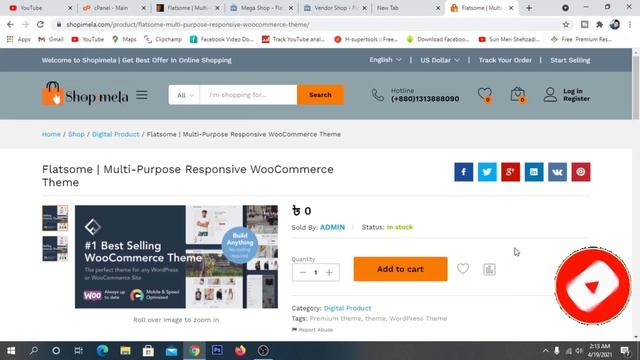Open the ADMIN seller link

[332, 227]
